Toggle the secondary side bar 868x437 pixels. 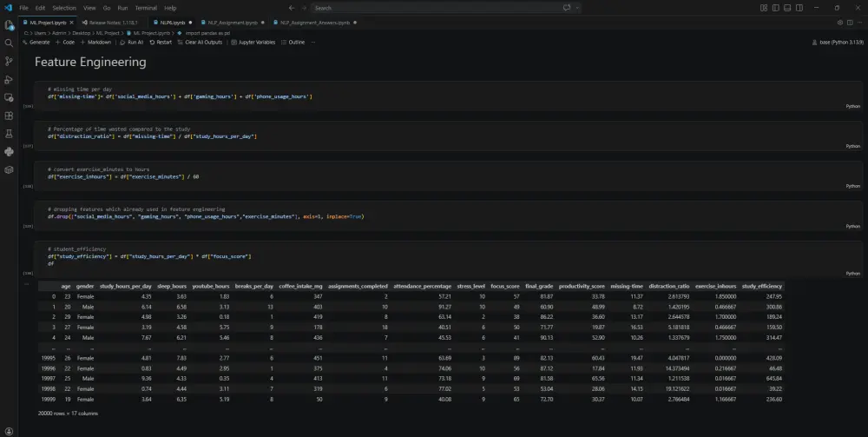pos(799,8)
